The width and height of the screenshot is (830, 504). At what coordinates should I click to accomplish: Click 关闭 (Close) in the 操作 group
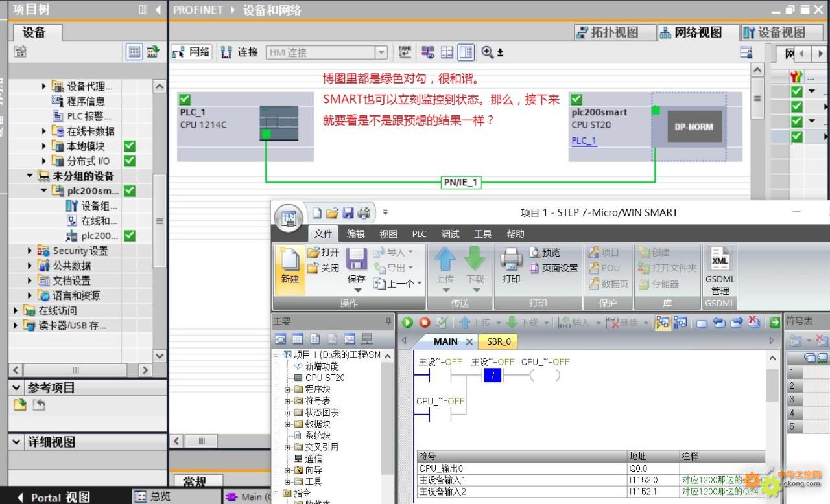click(323, 268)
